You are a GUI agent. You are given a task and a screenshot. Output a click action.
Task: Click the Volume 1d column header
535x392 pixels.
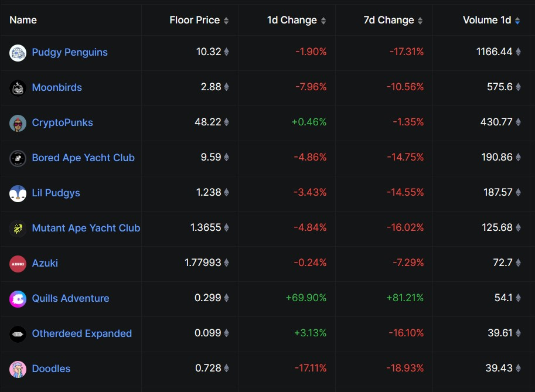(x=487, y=19)
